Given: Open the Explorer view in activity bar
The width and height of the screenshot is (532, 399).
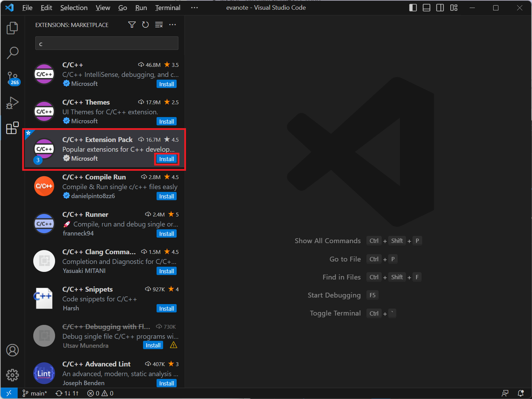Looking at the screenshot, I should (12, 28).
